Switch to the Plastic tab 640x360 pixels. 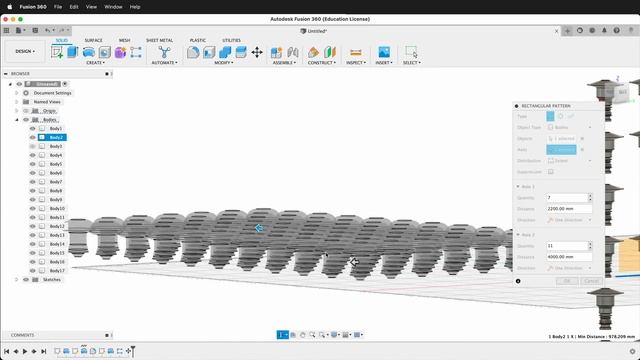click(198, 40)
